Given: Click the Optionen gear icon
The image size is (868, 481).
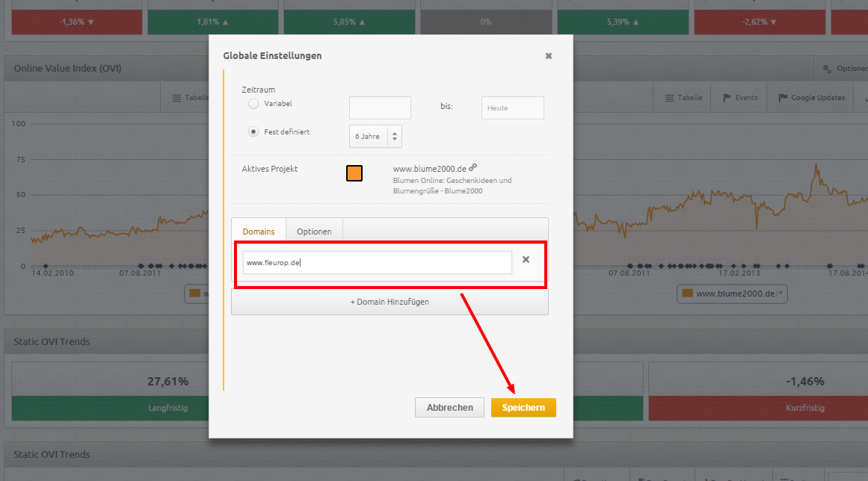Looking at the screenshot, I should (x=827, y=69).
